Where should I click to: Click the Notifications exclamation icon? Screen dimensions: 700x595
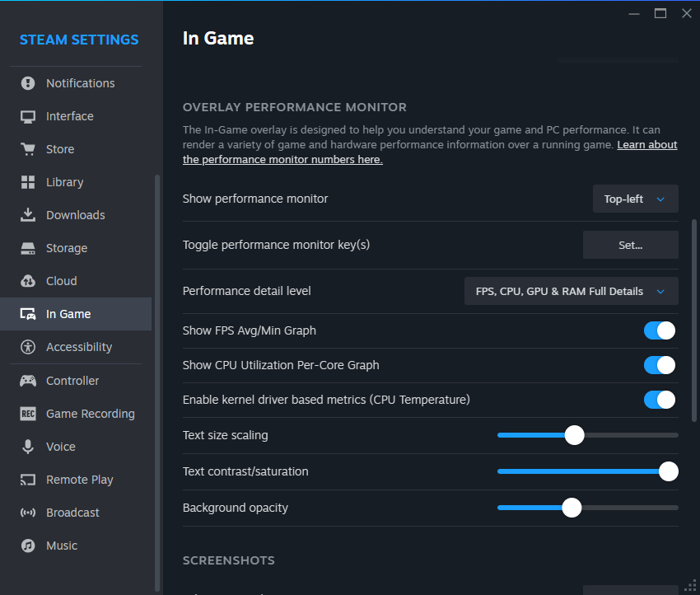click(x=28, y=83)
